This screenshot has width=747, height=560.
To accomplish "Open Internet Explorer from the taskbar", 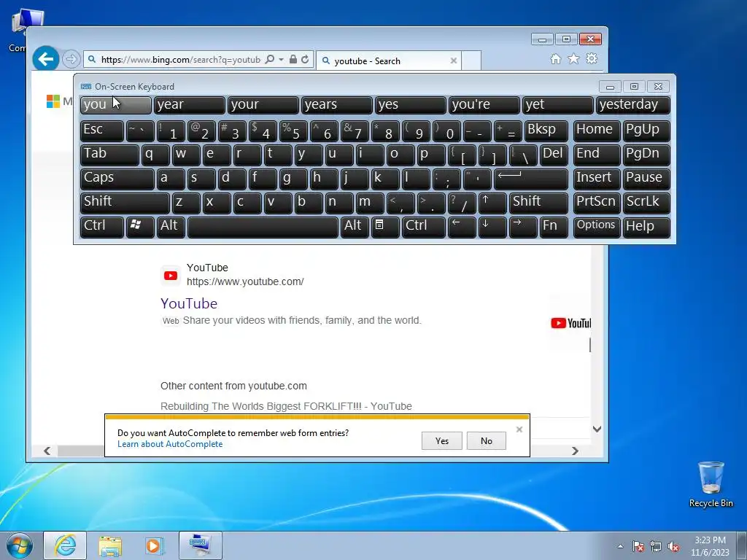I will pos(65,545).
